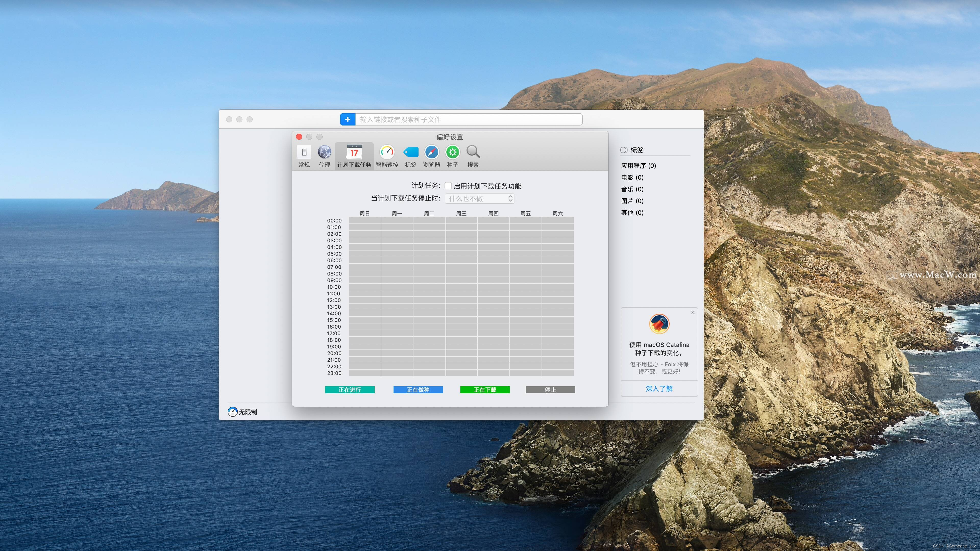The width and height of the screenshot is (980, 551).
Task: Select the 电影 (0) tag item
Action: coord(632,178)
